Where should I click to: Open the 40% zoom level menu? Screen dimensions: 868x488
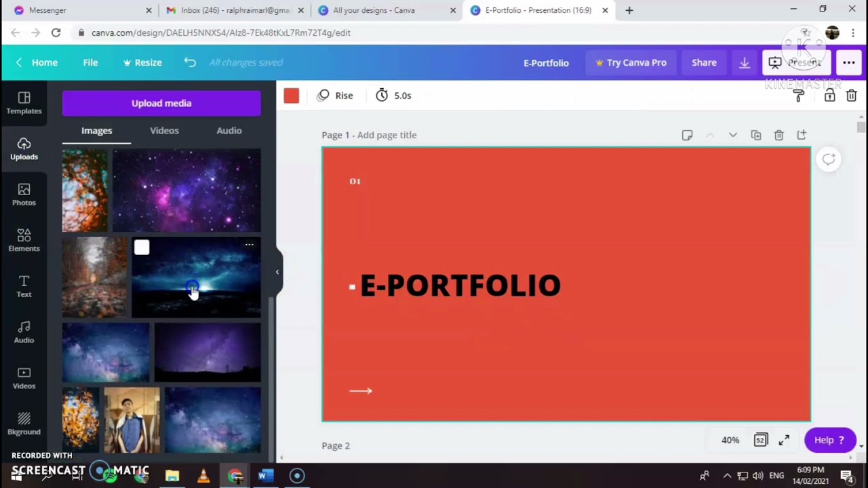point(730,440)
